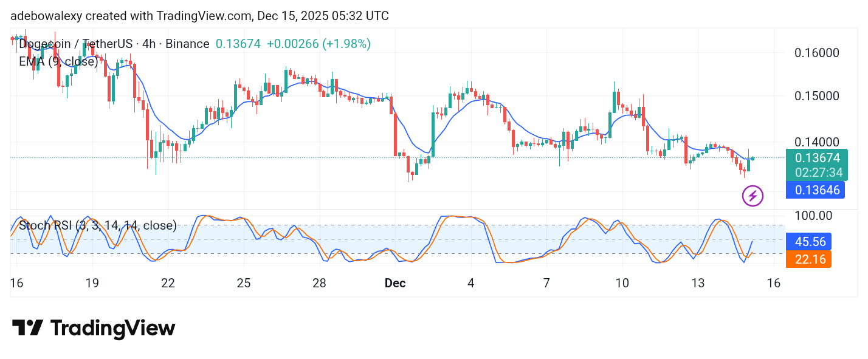Click the +0.00266 (+1.98%) change value
Screen dimensions: 868x359
coord(319,44)
